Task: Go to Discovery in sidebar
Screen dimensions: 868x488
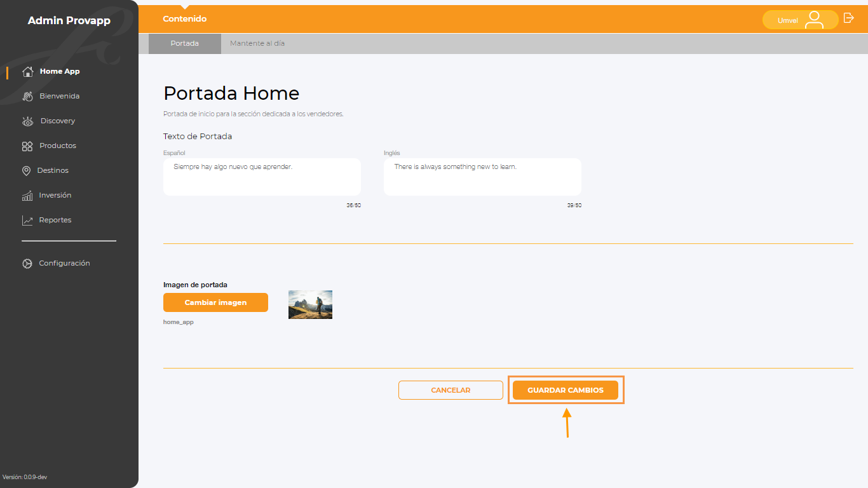Action: pos(58,121)
